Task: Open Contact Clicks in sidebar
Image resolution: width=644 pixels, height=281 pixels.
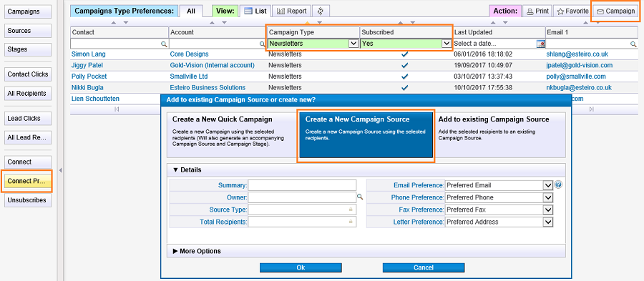Action: pos(28,74)
